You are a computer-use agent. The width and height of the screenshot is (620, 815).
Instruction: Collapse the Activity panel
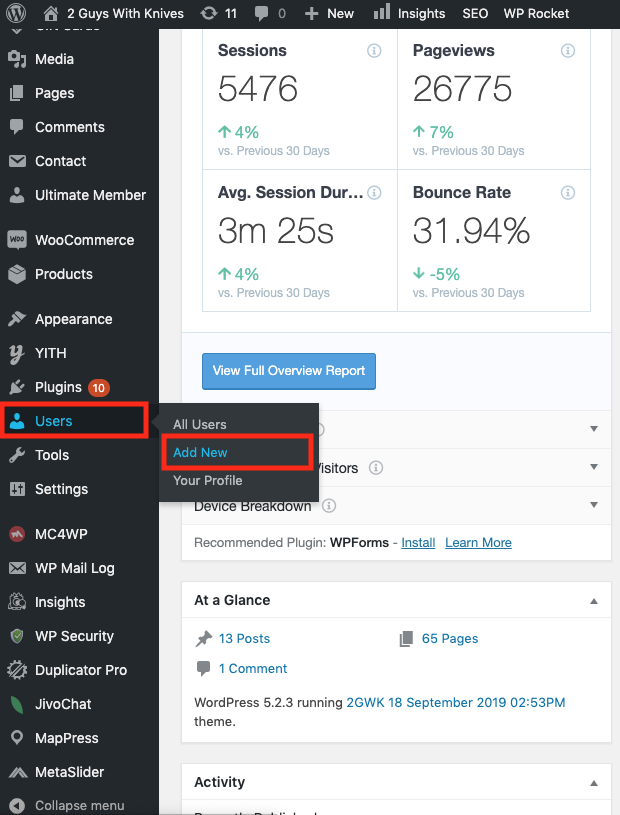594,783
